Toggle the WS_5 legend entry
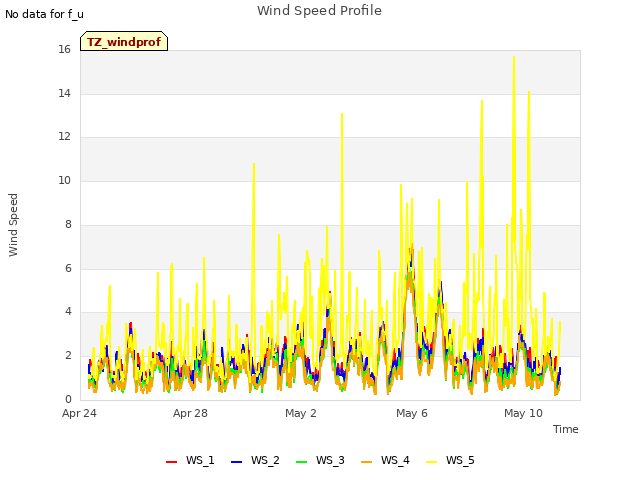 pos(450,460)
